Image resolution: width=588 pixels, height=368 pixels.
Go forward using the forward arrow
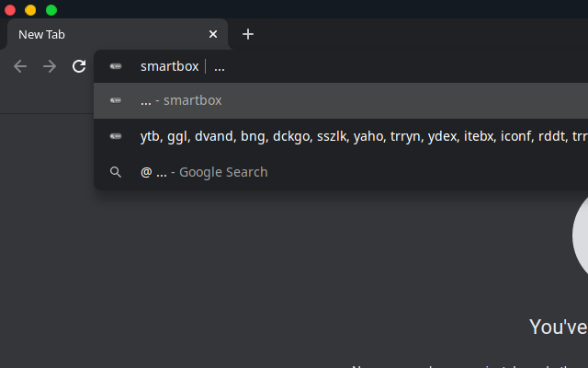coord(50,67)
